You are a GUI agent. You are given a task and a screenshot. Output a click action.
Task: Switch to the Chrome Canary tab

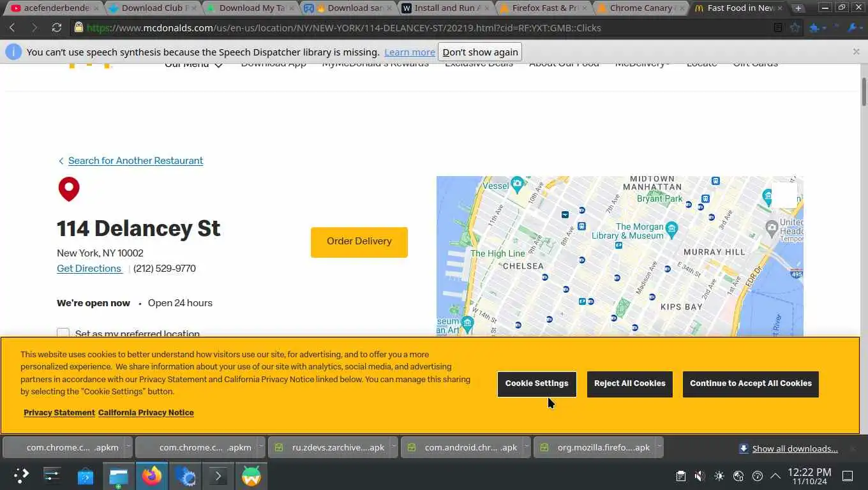tap(641, 8)
